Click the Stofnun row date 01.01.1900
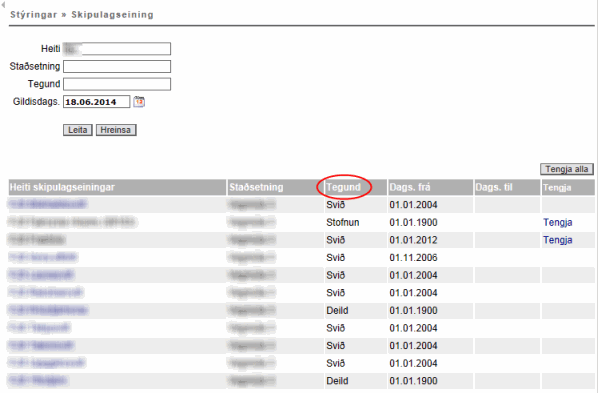The image size is (598, 393). tap(413, 222)
